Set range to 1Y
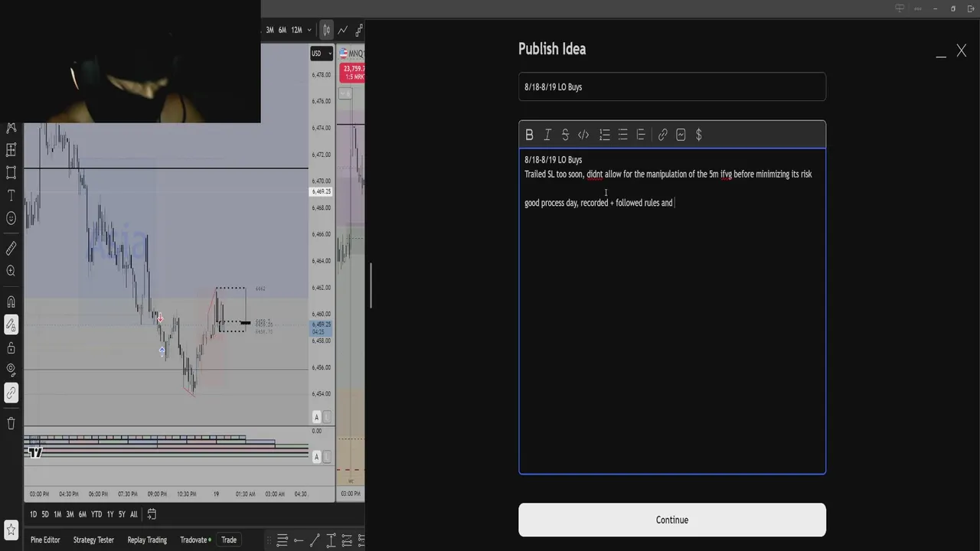Image resolution: width=980 pixels, height=551 pixels. 110,514
